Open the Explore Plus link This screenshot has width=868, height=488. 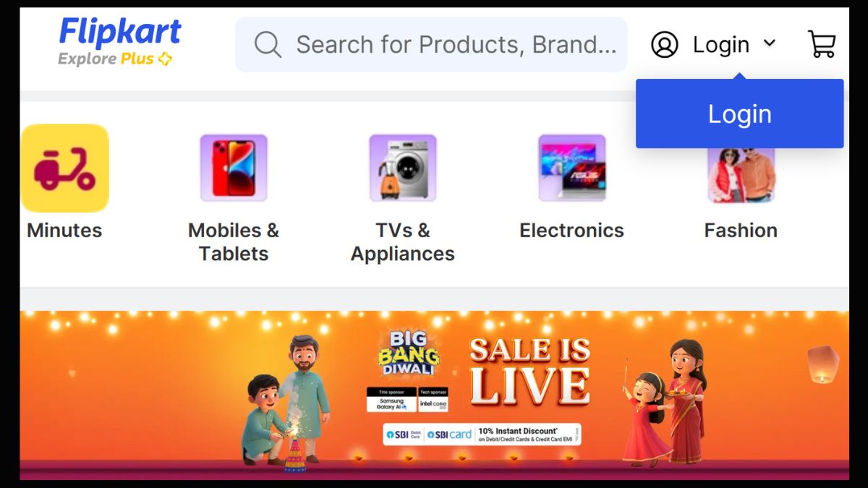[115, 59]
